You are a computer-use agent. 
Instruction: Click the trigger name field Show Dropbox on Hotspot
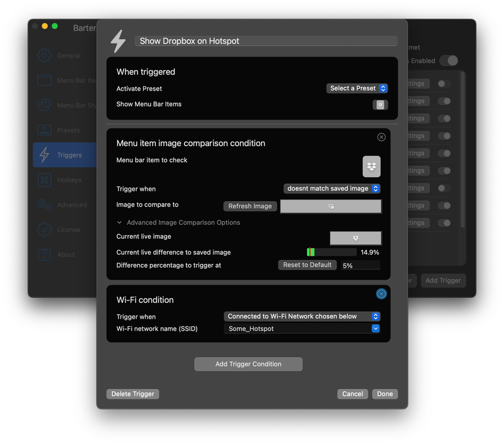click(266, 41)
